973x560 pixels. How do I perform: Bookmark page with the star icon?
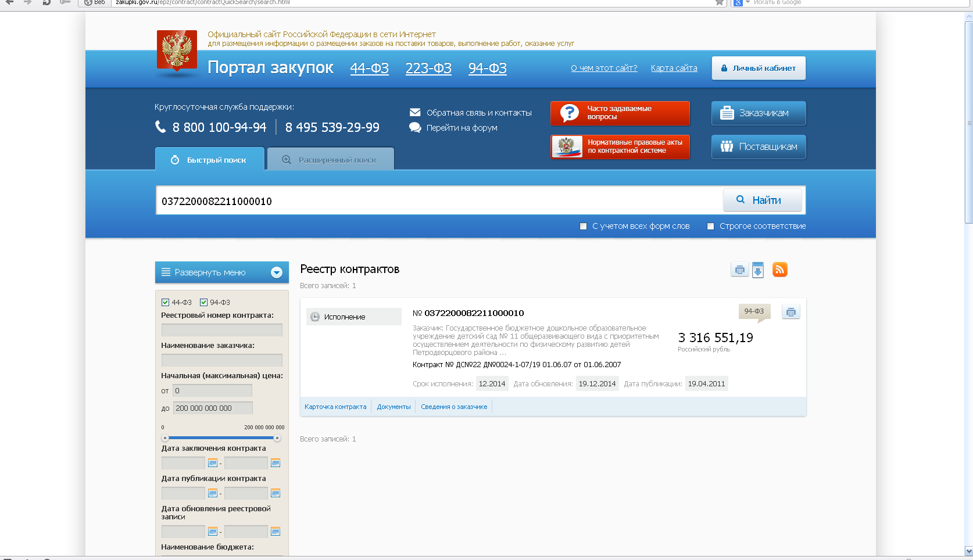(720, 2)
